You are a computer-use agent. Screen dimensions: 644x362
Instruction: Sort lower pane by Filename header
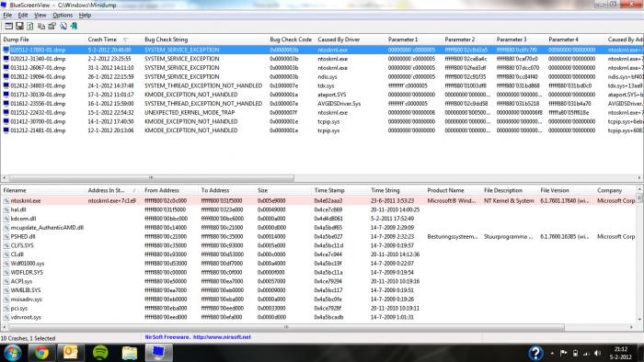(42, 190)
